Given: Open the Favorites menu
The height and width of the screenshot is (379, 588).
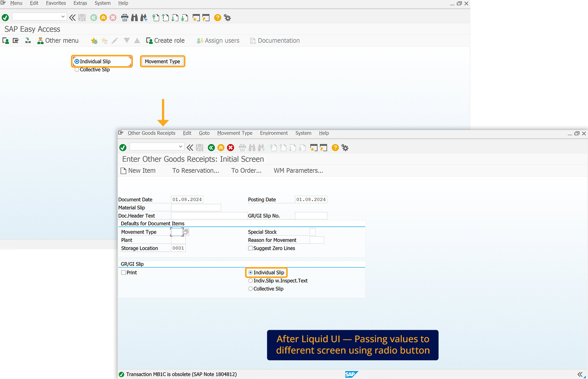Looking at the screenshot, I should [x=56, y=3].
